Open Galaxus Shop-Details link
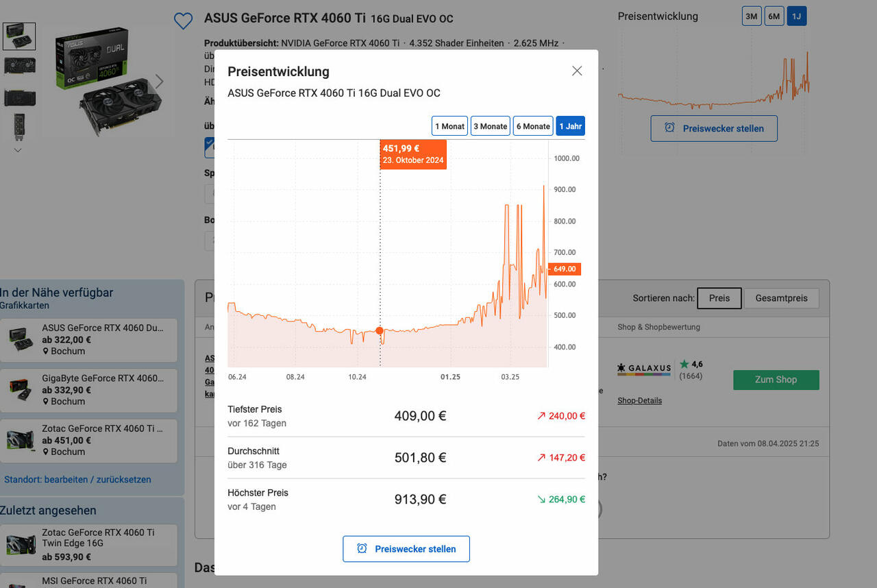 [639, 400]
